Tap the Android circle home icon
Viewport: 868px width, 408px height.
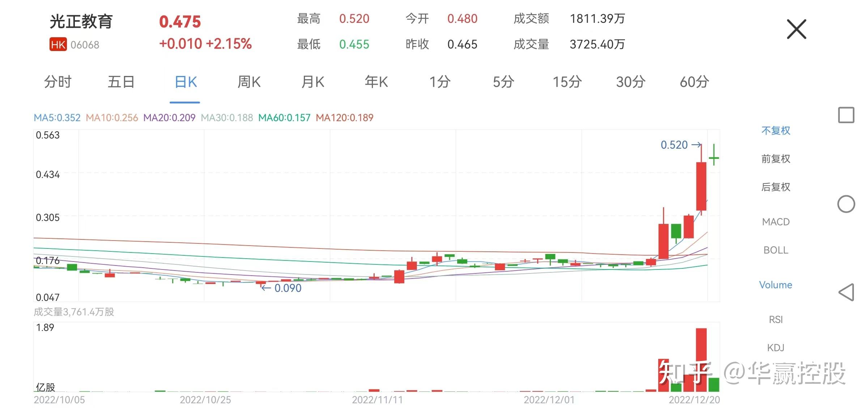[846, 204]
